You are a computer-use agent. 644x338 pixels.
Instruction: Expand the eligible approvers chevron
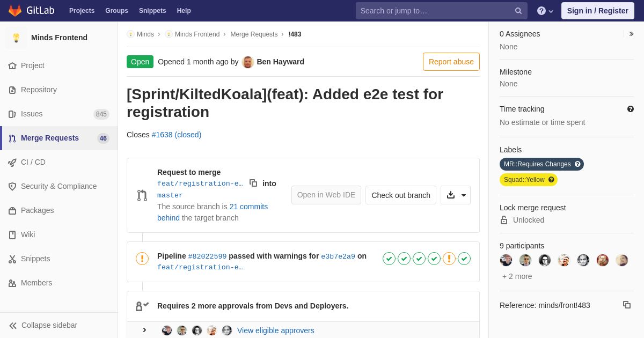click(x=144, y=330)
